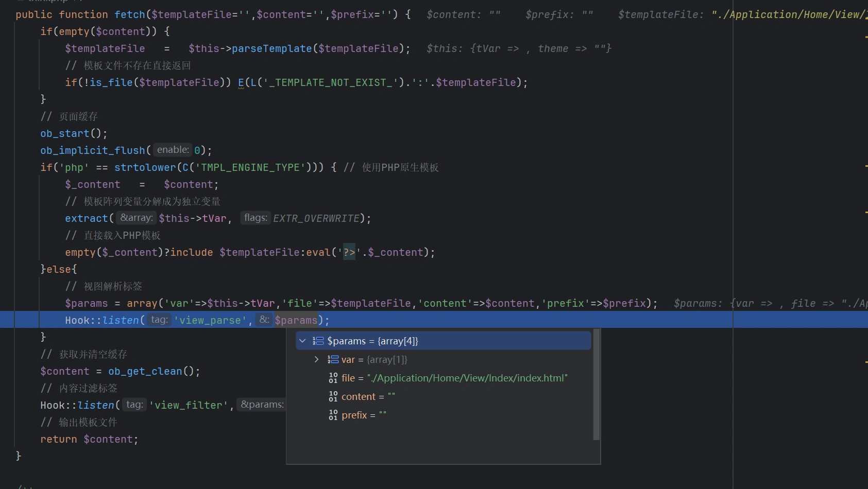Expand the var array entry
This screenshot has height=489, width=868.
[x=316, y=359]
